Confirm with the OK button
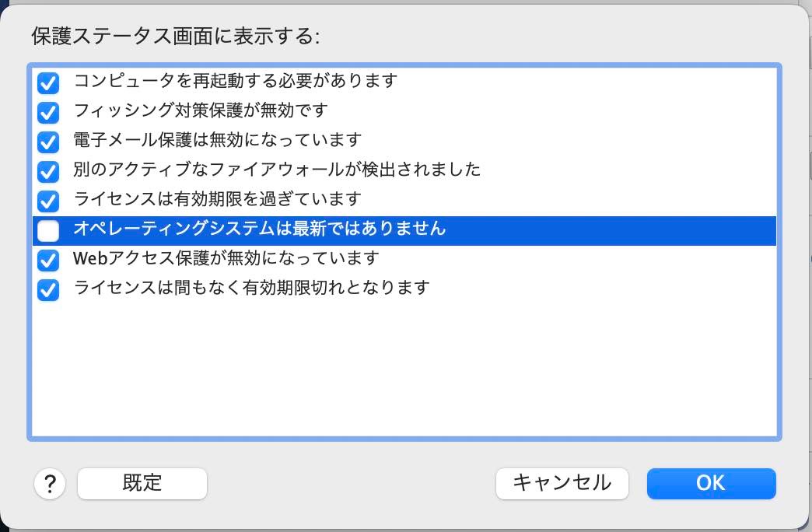Screen dimensions: 812x532 click(x=711, y=483)
